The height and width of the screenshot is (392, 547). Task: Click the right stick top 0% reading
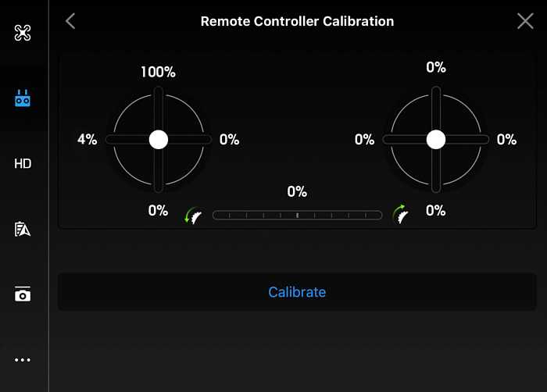tap(436, 67)
